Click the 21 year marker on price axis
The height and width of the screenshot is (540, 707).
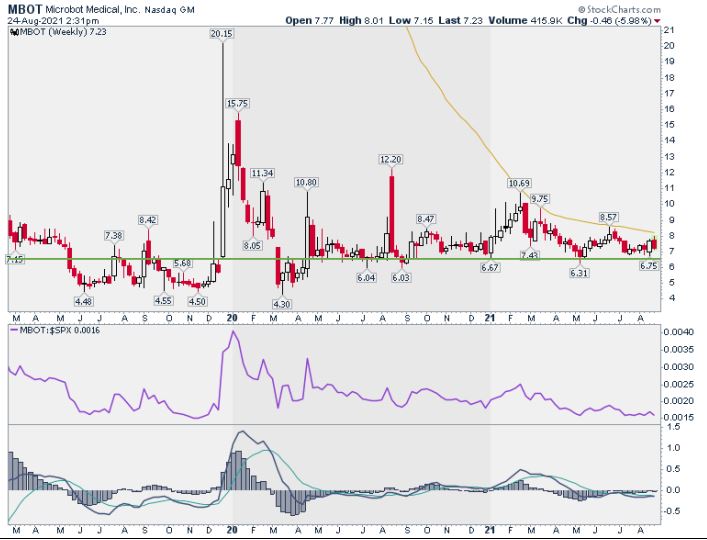(491, 318)
